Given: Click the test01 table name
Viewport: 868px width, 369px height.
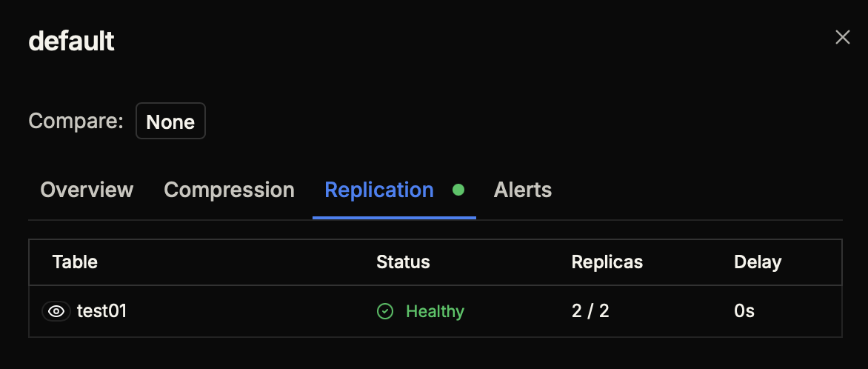Looking at the screenshot, I should pyautogui.click(x=102, y=311).
